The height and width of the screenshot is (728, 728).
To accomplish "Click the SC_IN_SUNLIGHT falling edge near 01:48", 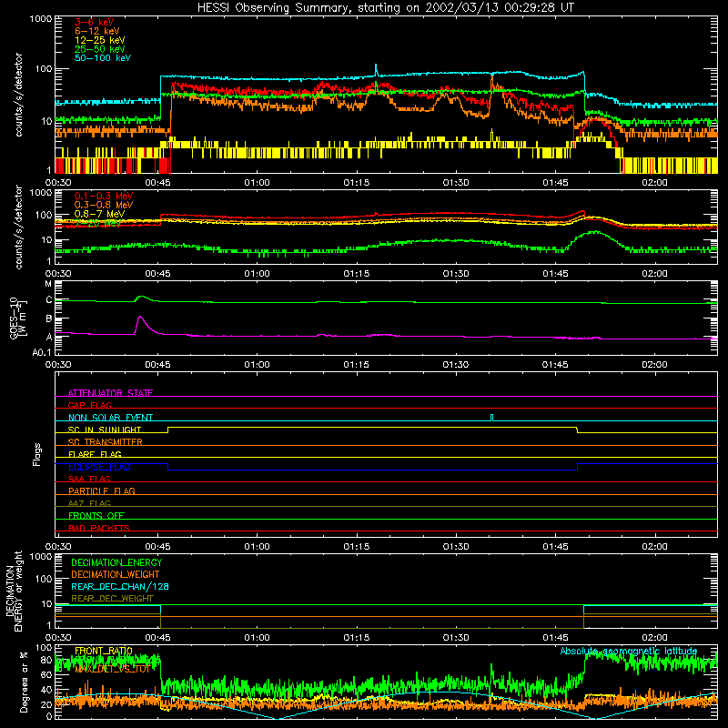I will (x=577, y=430).
